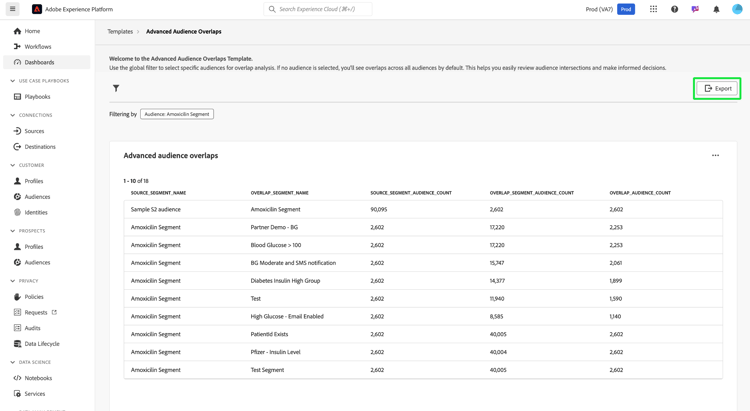
Task: Click the Search Experience Cloud field
Action: [318, 9]
